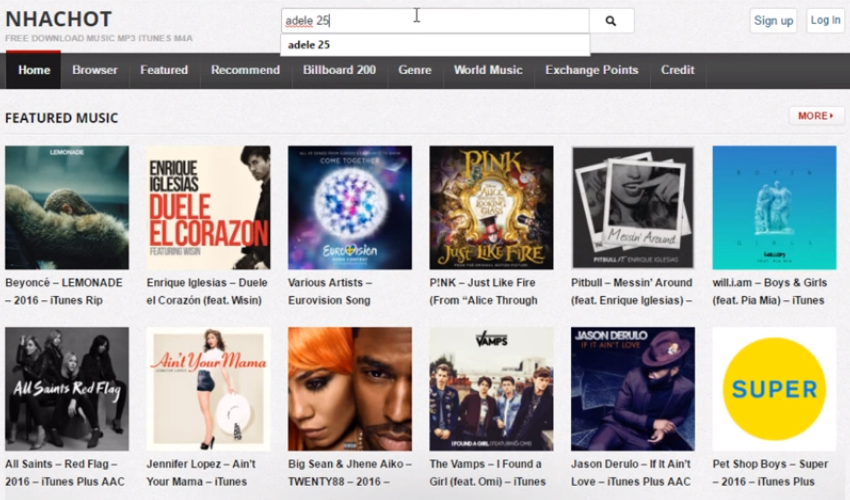
Task: Click the magnifying glass search button
Action: pyautogui.click(x=611, y=21)
